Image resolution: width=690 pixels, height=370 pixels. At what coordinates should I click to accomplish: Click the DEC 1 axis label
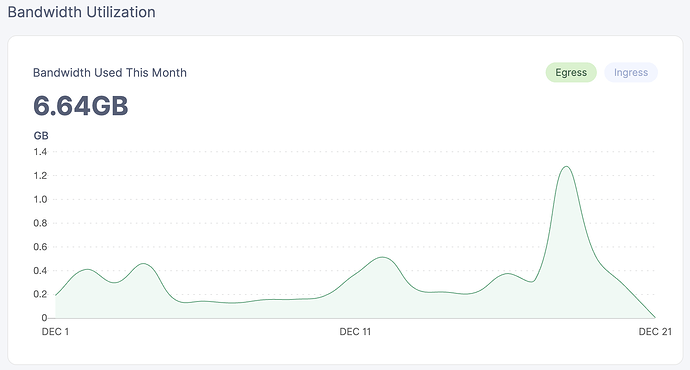coord(55,332)
